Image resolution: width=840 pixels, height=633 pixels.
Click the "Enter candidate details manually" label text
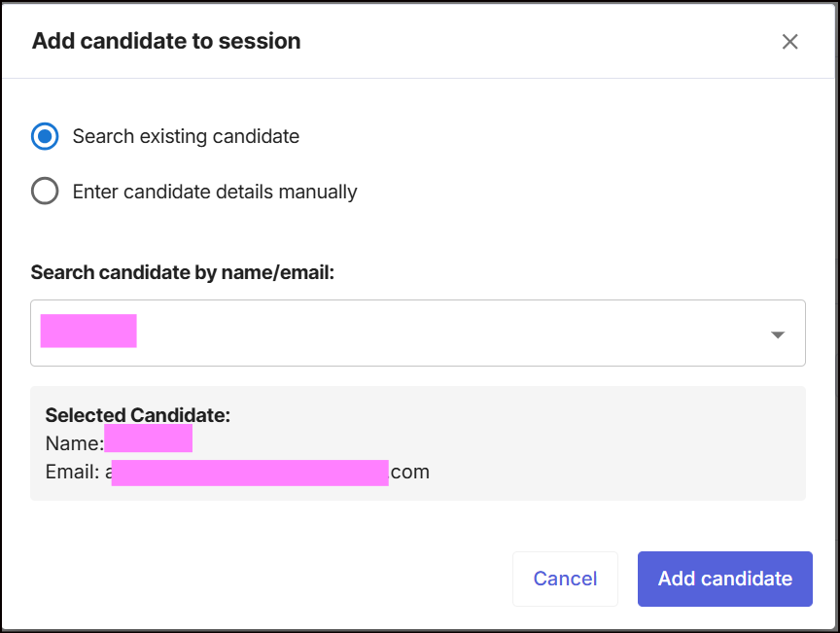215,192
